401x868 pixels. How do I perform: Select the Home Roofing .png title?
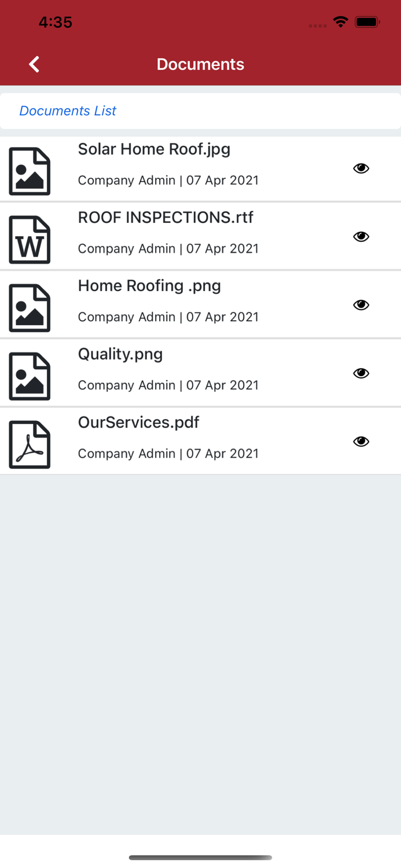coord(149,286)
